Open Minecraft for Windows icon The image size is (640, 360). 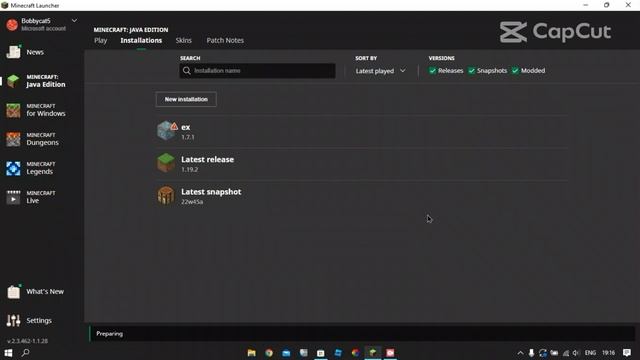tap(13, 110)
